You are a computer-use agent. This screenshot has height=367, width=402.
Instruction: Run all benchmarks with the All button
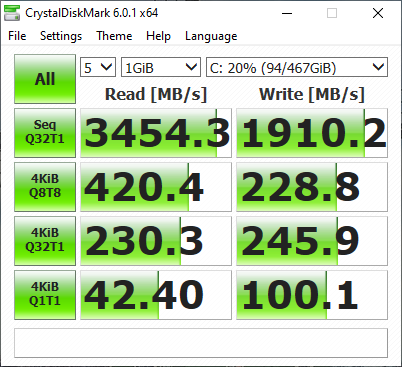click(45, 79)
